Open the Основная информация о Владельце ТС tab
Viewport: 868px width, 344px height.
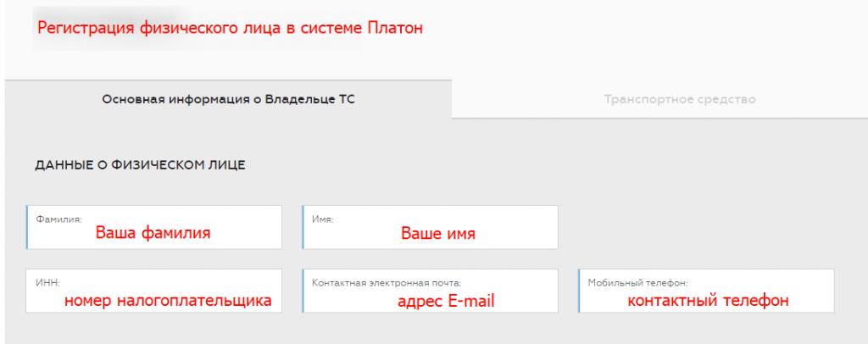(x=228, y=99)
